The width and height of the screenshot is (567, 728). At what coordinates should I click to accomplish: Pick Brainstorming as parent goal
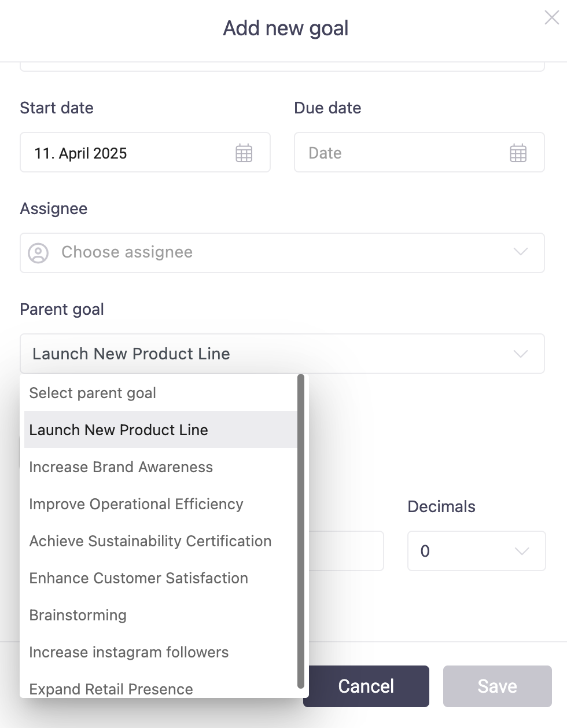tap(78, 615)
